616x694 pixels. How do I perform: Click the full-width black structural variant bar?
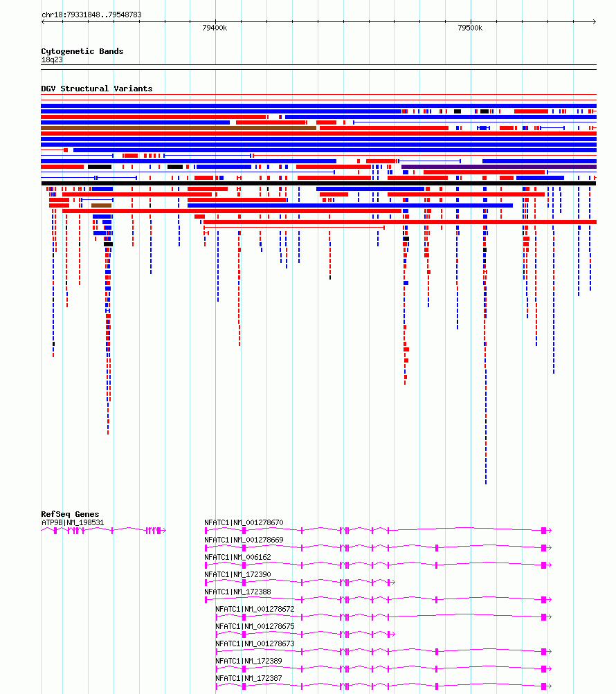click(318, 183)
